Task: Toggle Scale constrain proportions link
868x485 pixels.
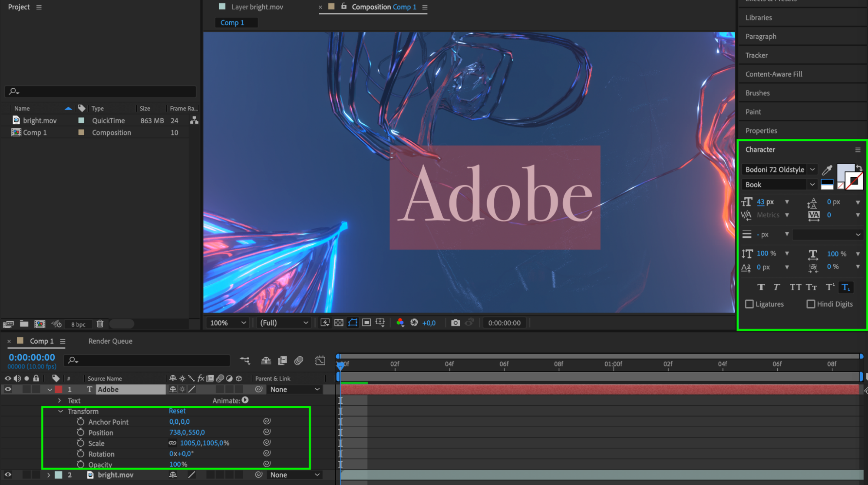Action: click(x=172, y=443)
